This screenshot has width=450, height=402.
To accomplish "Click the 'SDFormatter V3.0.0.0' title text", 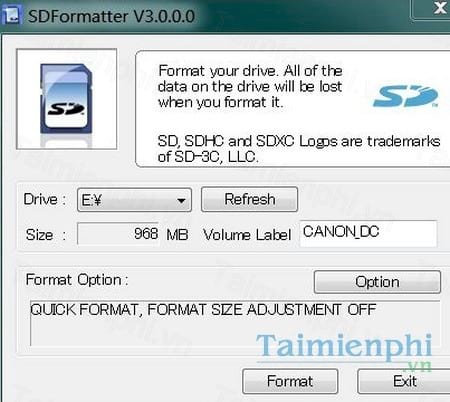I will pyautogui.click(x=111, y=16).
